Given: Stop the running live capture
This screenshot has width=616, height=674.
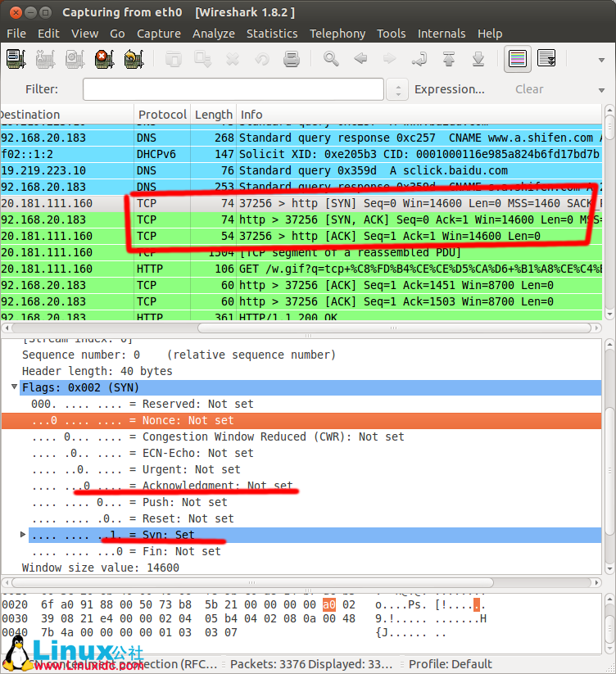Looking at the screenshot, I should coord(104,59).
